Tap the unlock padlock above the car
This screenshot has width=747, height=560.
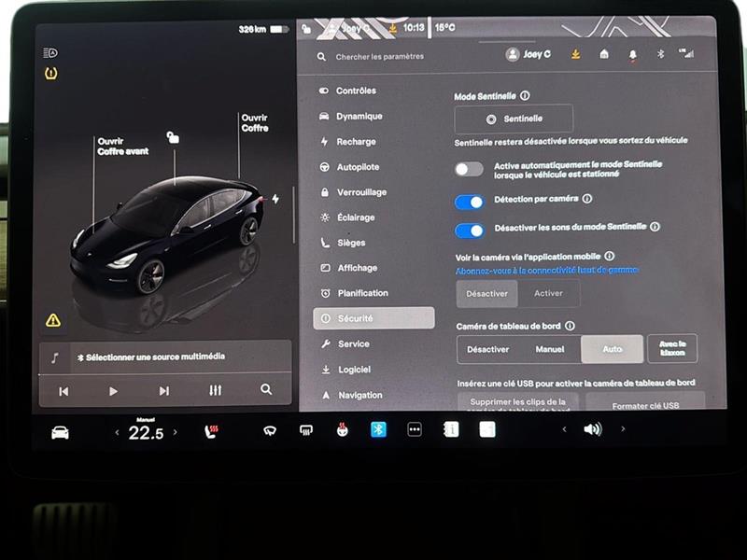pyautogui.click(x=173, y=137)
